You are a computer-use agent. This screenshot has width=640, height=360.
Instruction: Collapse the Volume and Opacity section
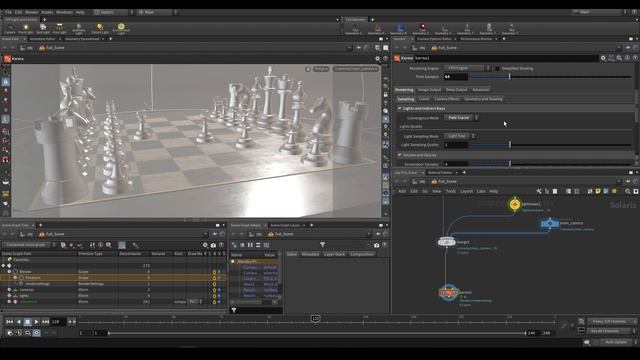400,155
